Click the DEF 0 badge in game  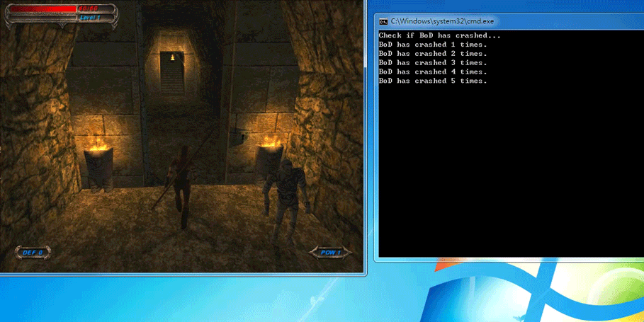(33, 253)
